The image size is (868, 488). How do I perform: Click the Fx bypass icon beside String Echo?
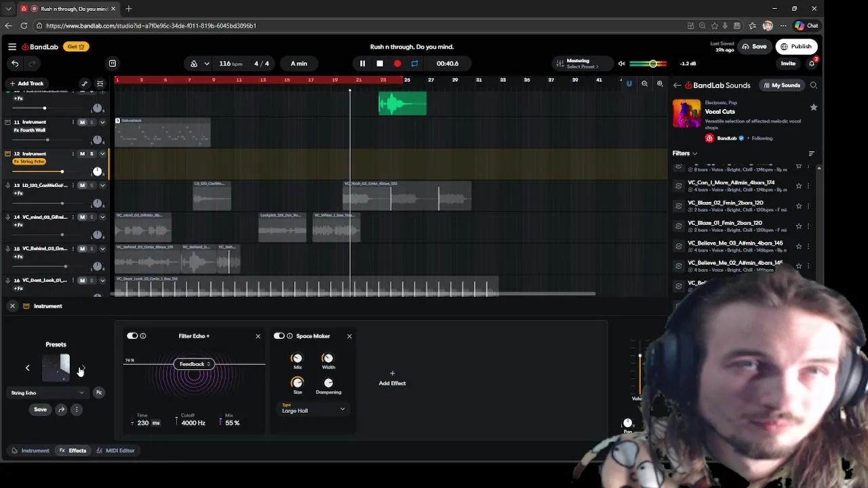point(99,392)
